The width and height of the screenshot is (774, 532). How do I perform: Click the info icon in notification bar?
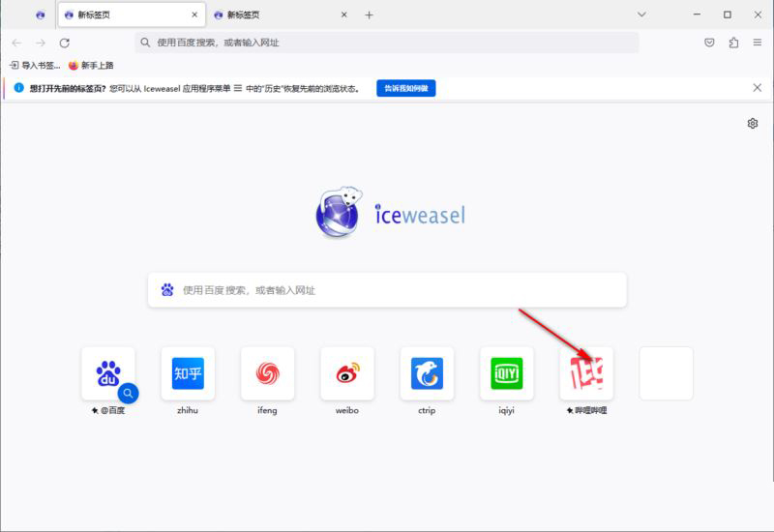tap(18, 88)
